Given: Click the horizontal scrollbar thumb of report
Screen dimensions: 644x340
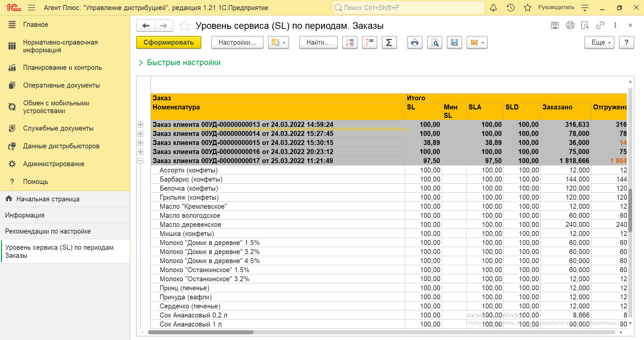Looking at the screenshot, I should click(201, 332).
